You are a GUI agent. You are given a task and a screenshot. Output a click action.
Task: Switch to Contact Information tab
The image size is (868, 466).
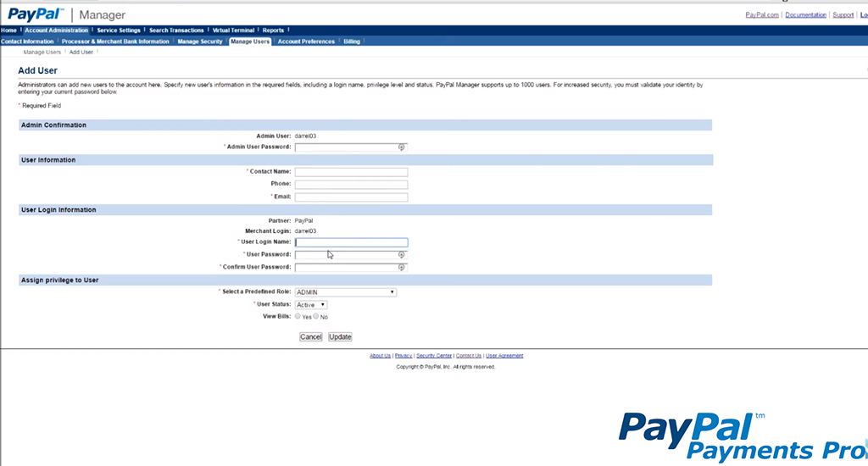27,42
